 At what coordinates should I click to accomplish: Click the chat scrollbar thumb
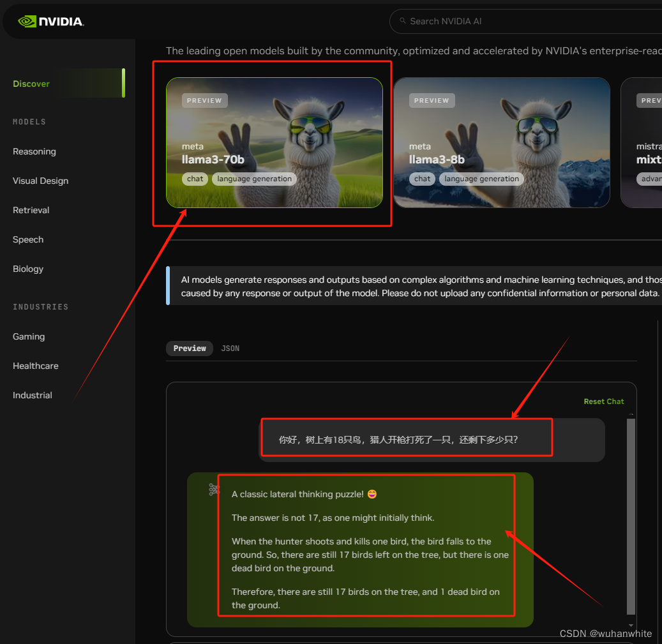[631, 516]
